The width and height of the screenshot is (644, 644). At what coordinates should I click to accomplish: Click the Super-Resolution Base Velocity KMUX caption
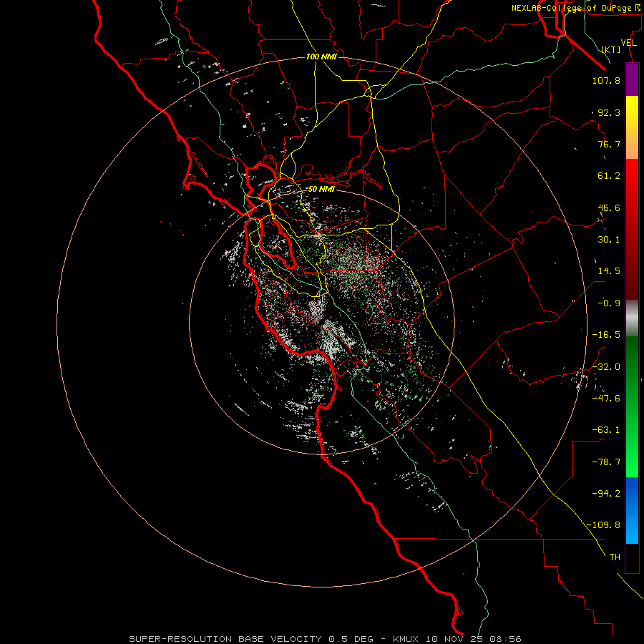click(x=326, y=639)
